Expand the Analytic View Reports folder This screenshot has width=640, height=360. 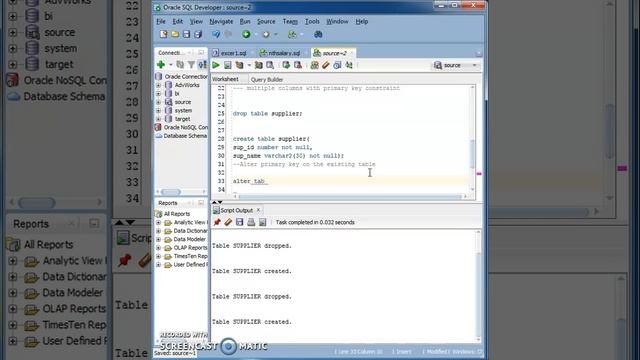point(158,222)
